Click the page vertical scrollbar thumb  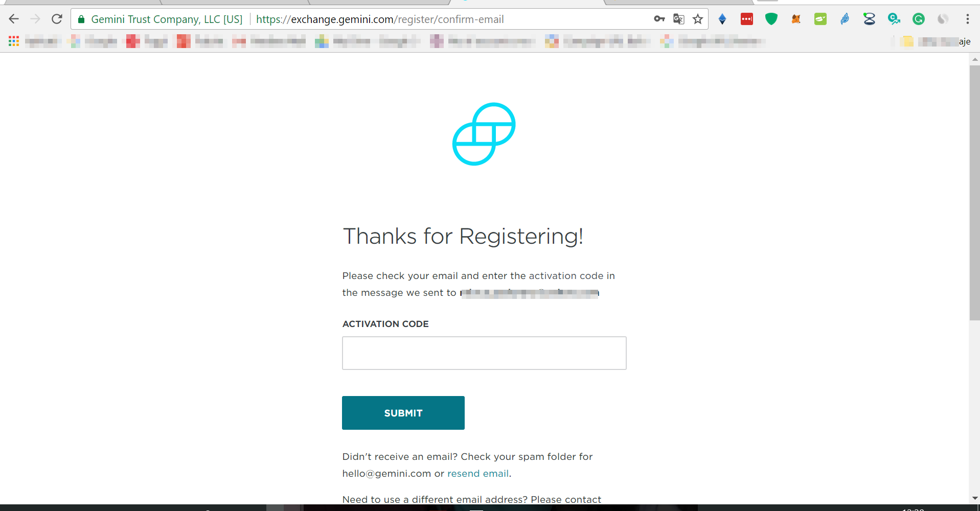tap(974, 193)
